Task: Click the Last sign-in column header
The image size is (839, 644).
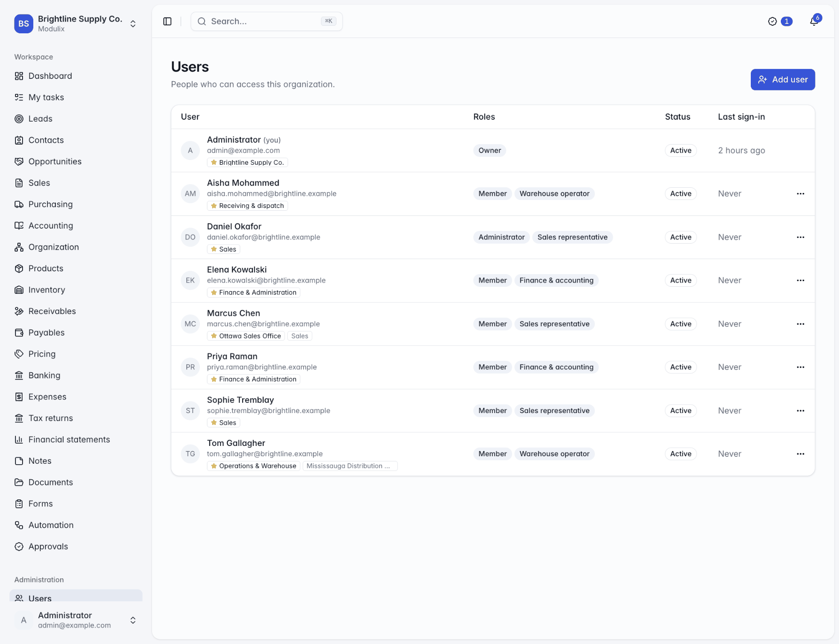Action: [x=741, y=116]
